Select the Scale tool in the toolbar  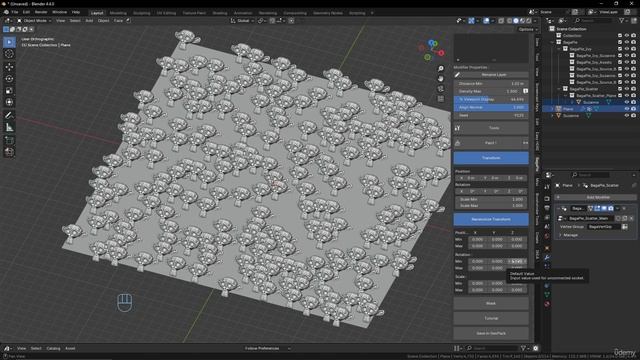coord(9,91)
